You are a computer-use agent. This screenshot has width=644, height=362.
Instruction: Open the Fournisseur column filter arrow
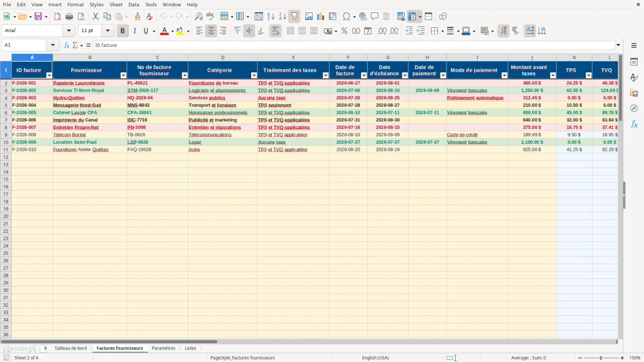(x=123, y=76)
